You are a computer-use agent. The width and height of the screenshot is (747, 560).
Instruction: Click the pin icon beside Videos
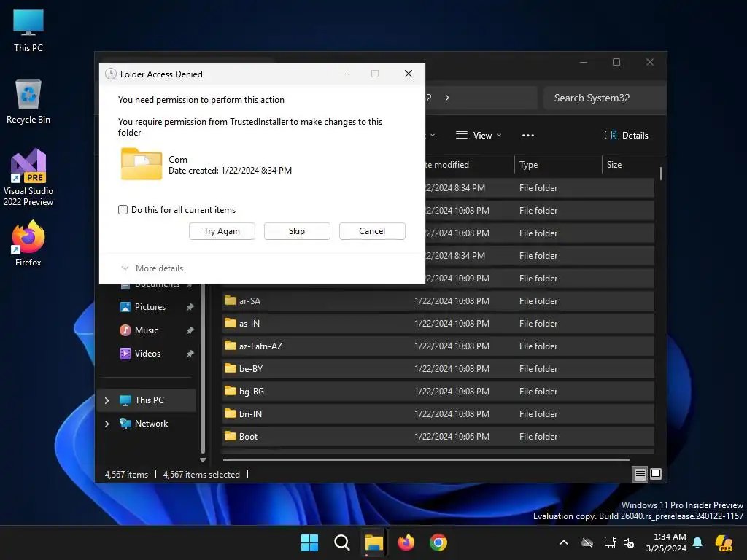coord(190,354)
